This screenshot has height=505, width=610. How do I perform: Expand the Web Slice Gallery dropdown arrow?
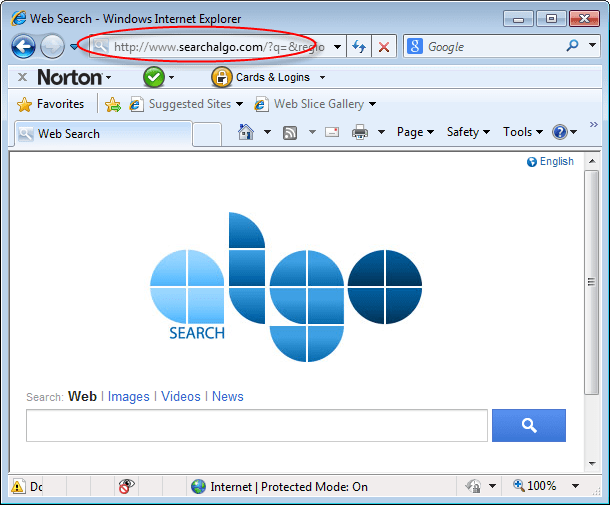coord(372,104)
